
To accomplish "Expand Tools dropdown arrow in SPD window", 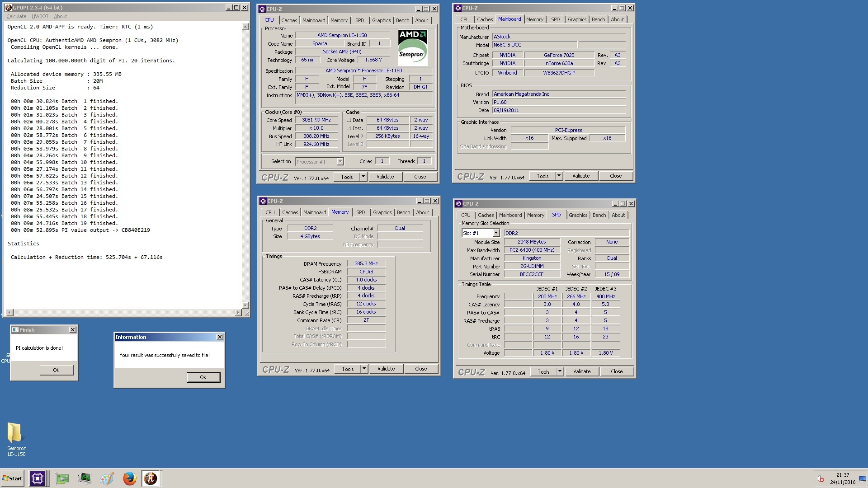I will [x=560, y=371].
